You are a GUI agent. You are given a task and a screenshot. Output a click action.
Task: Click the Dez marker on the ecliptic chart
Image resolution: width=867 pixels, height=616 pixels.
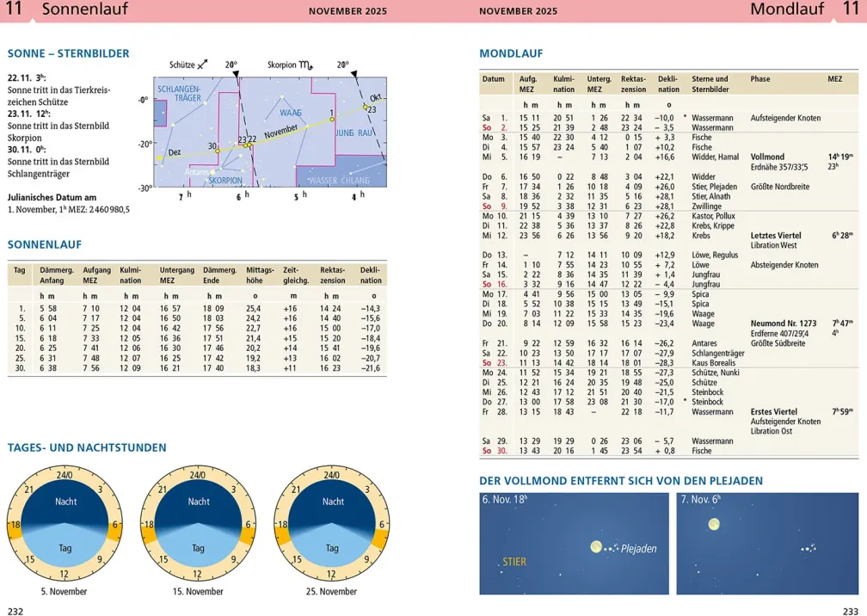(174, 152)
